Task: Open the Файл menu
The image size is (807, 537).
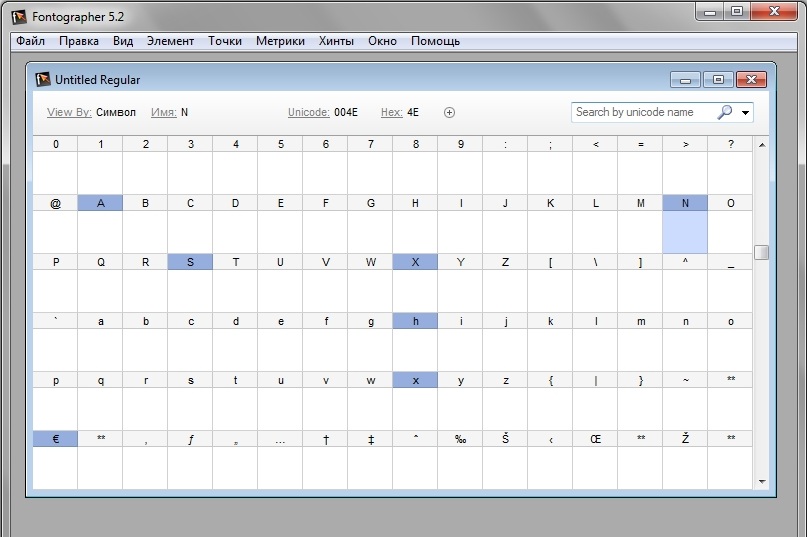Action: point(30,41)
